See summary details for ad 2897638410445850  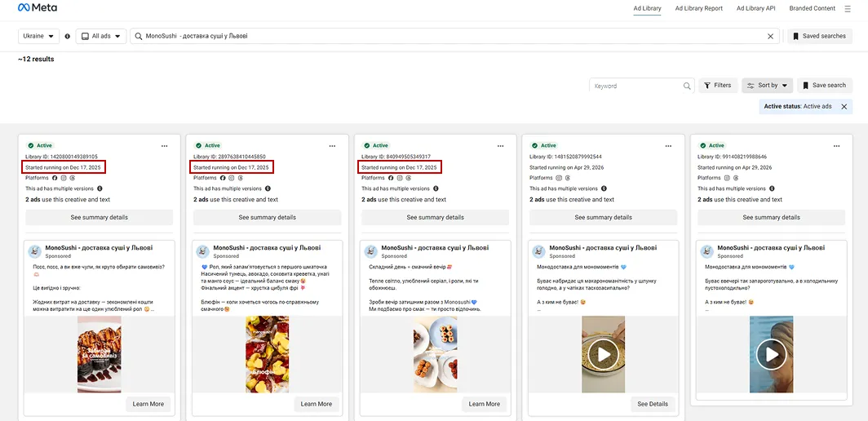pos(268,217)
